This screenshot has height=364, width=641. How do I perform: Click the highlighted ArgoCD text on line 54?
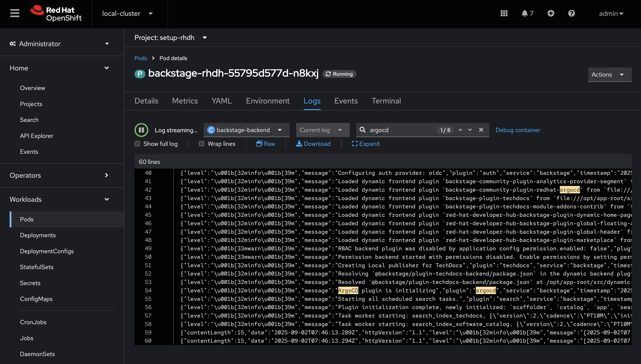click(x=348, y=290)
